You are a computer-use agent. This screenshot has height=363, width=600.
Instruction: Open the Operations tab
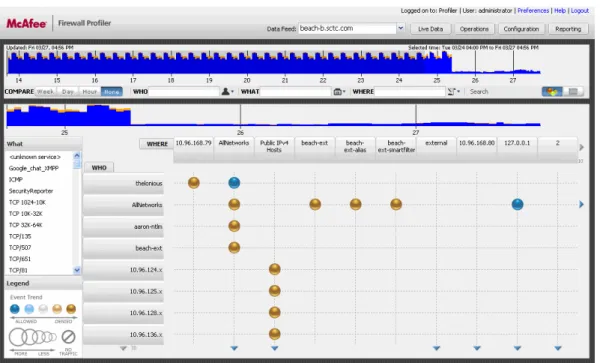474,29
